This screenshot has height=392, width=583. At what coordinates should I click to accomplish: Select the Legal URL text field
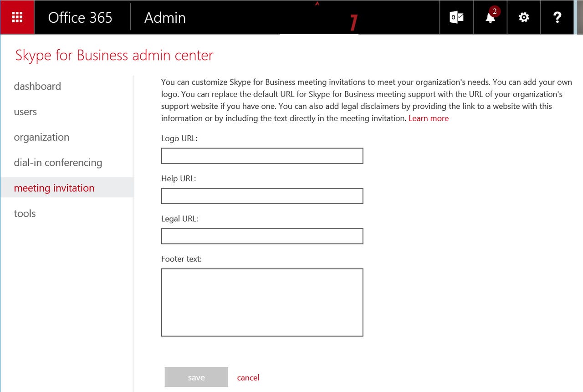[262, 236]
